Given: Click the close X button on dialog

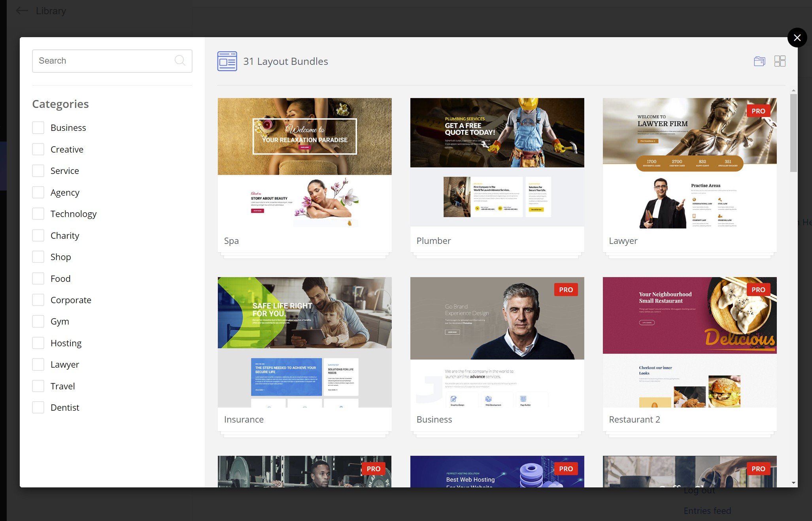Looking at the screenshot, I should pyautogui.click(x=797, y=37).
